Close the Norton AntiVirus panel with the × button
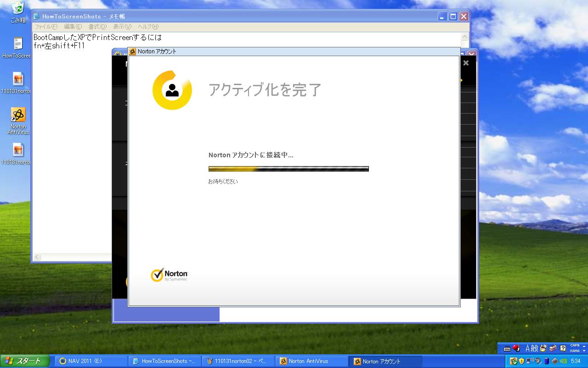Viewport: 588px width, 368px height. [x=466, y=63]
